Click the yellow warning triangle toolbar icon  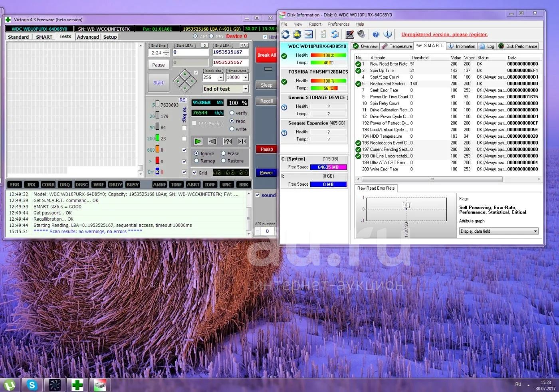pyautogui.click(x=297, y=34)
